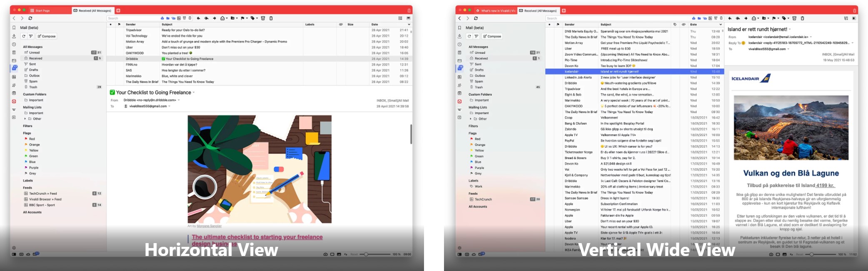
Task: Toggle panel visibility in Horizontal View status bar
Action: [x=14, y=254]
